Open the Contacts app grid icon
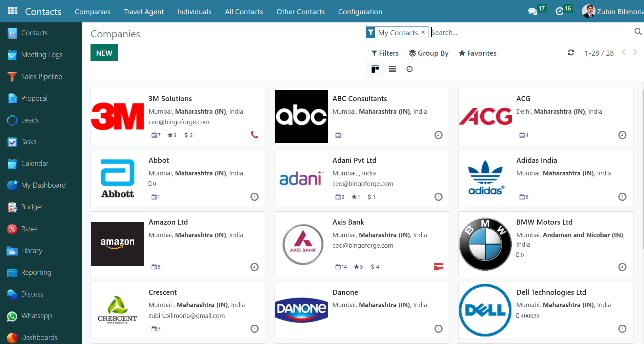Screen dimensions: 644x344 (x=13, y=11)
